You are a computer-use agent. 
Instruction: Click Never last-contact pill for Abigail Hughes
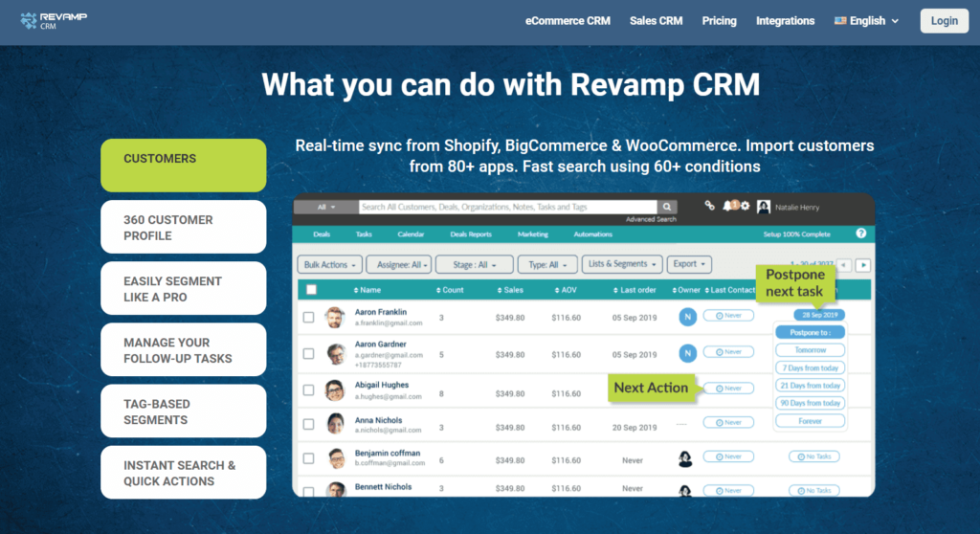coord(728,389)
